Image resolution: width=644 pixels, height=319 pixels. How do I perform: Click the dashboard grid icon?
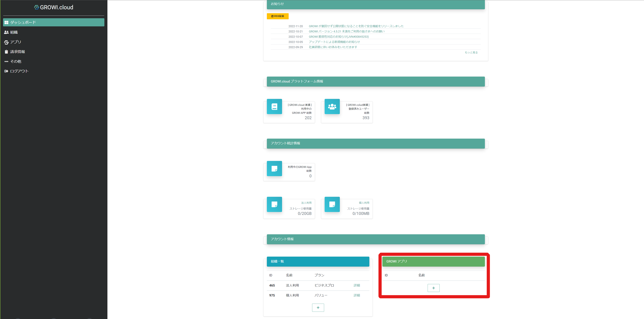(x=6, y=22)
